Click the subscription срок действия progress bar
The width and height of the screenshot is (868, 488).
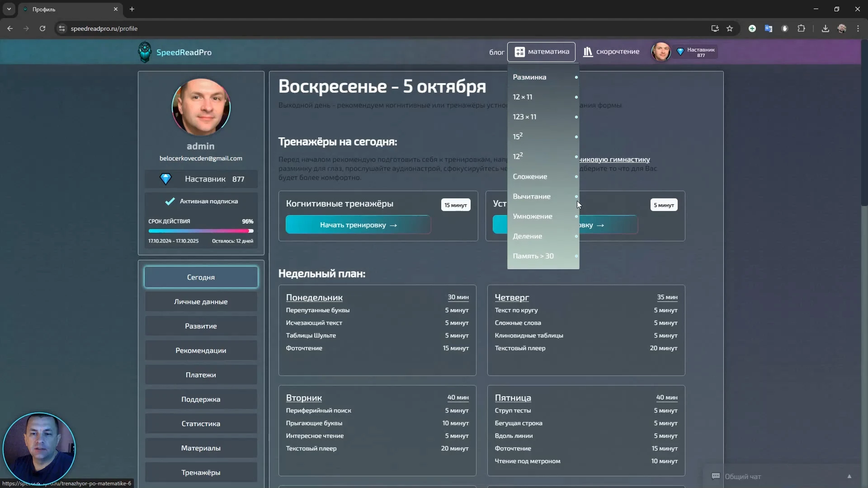coord(201,231)
